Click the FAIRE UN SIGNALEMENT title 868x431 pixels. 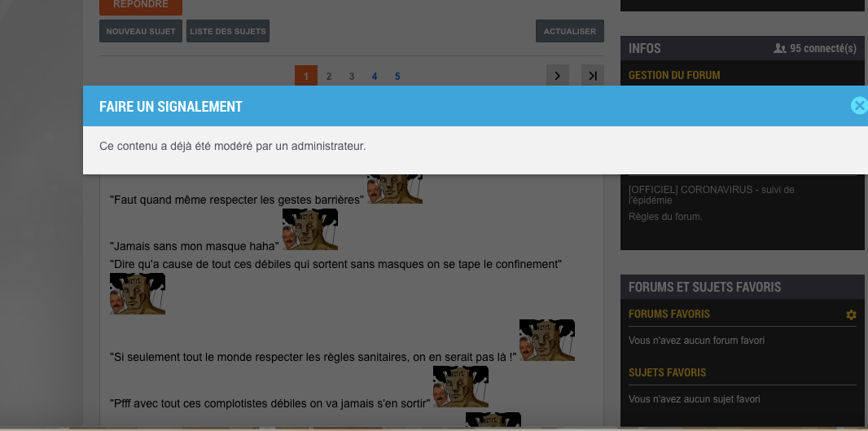170,107
